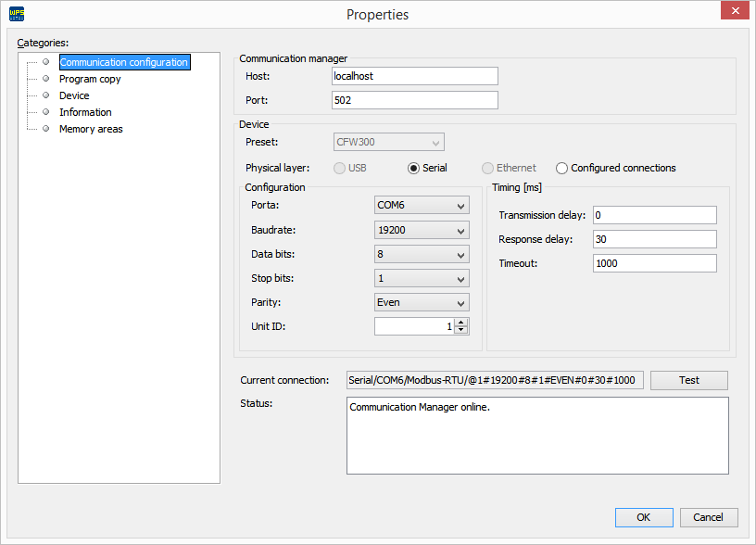
Task: Increment Unit ID with the up arrow
Action: [461, 322]
